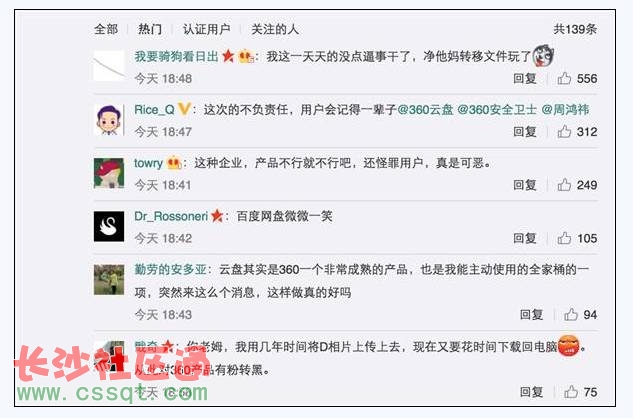633x418 pixels.
Task: Open the 热门 comments tab
Action: coord(150,29)
